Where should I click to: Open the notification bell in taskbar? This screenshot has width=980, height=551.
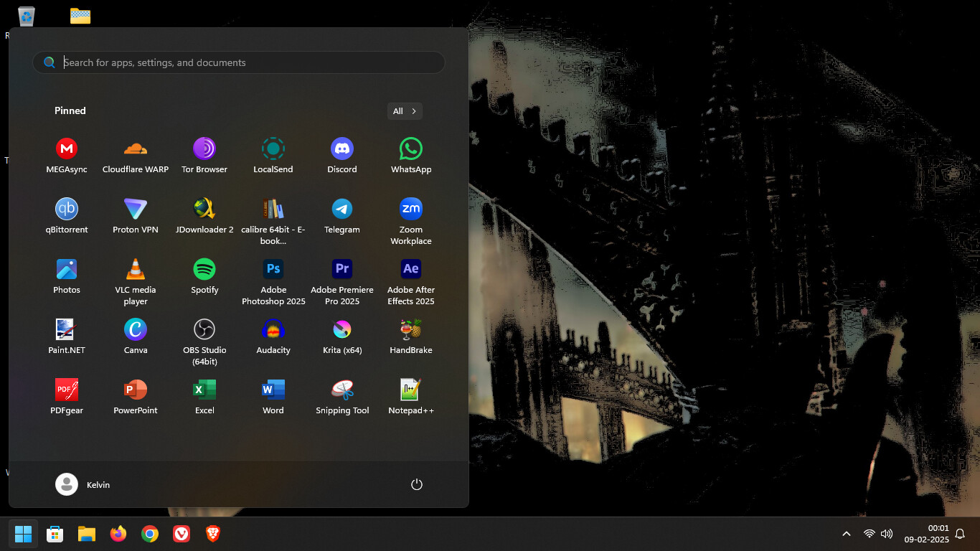click(x=960, y=534)
